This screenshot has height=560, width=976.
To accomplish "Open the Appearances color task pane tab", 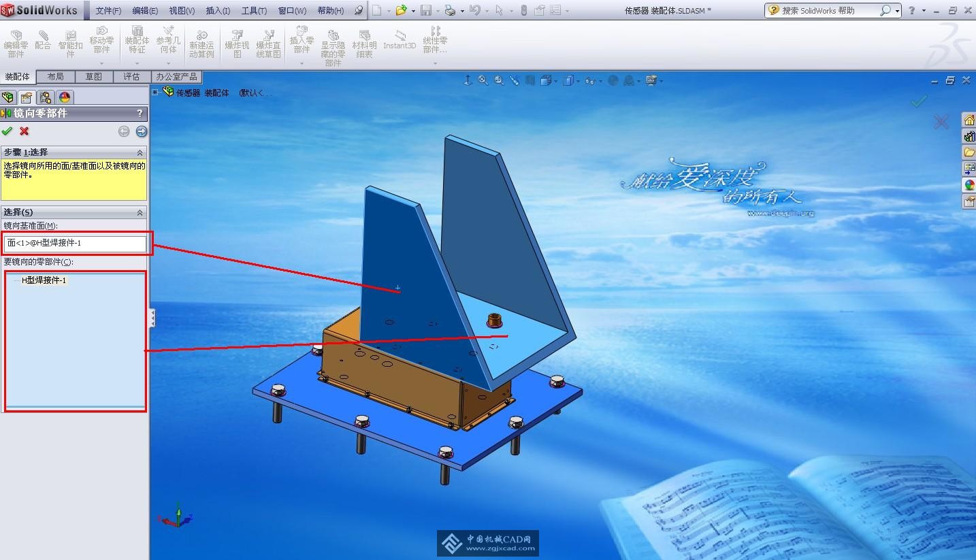I will pyautogui.click(x=969, y=185).
